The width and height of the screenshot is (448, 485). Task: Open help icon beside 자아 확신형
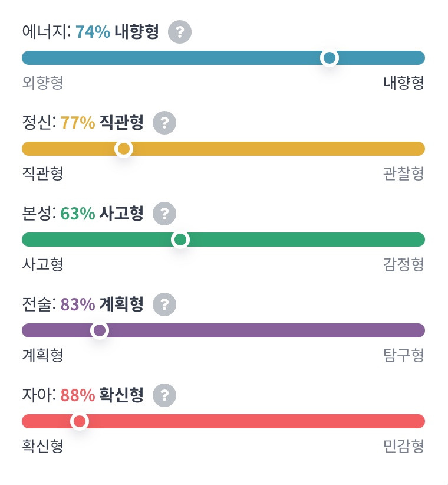tap(164, 395)
